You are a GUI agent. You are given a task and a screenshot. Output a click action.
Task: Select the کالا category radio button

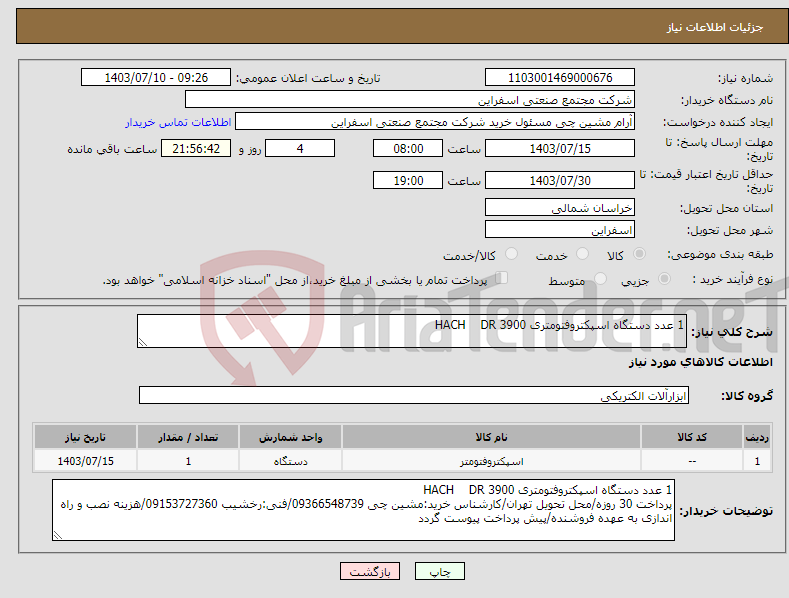(640, 254)
